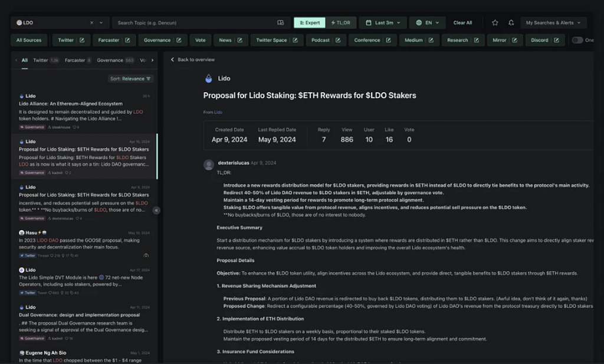This screenshot has height=364, width=604.
Task: Clear the LDO search with the X
Action: (91, 23)
